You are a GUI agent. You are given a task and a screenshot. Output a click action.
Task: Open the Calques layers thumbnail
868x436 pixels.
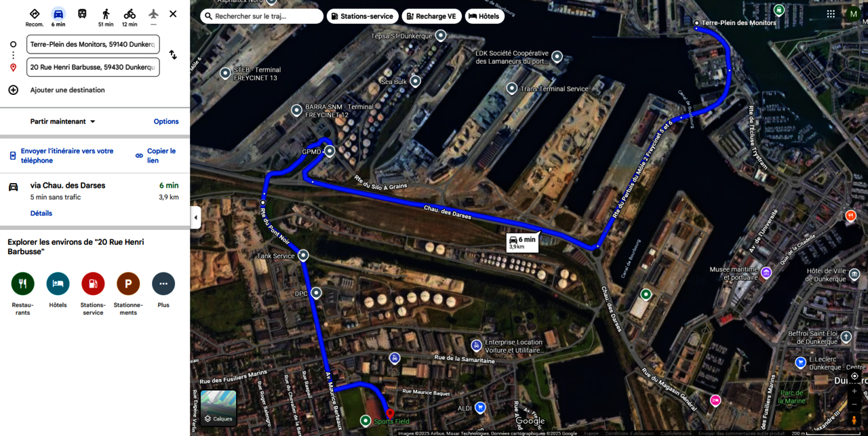pos(218,408)
